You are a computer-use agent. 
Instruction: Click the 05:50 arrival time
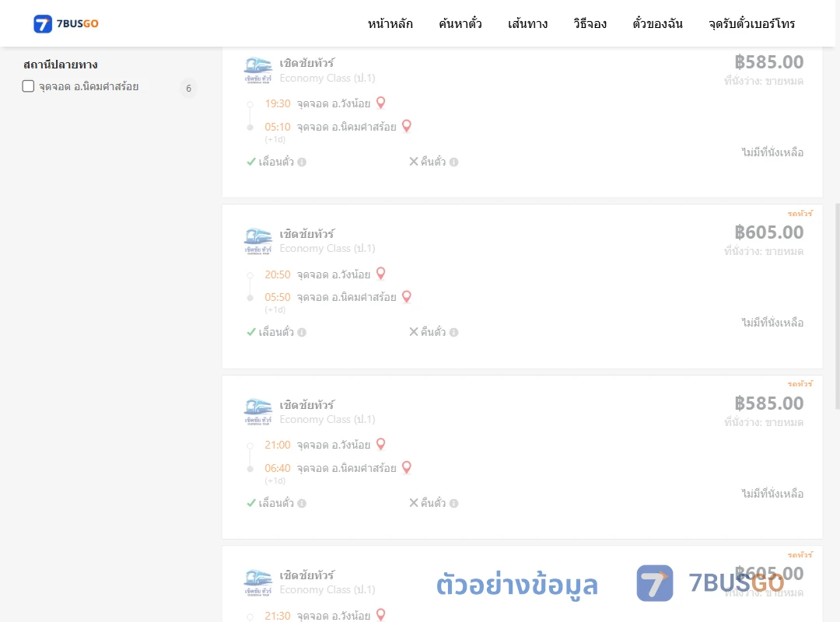pos(278,297)
